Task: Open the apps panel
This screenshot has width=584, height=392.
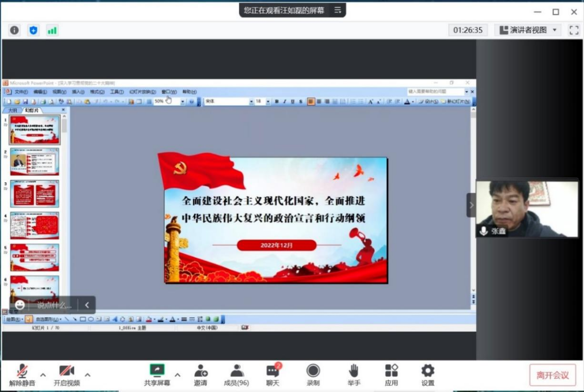Action: [391, 375]
